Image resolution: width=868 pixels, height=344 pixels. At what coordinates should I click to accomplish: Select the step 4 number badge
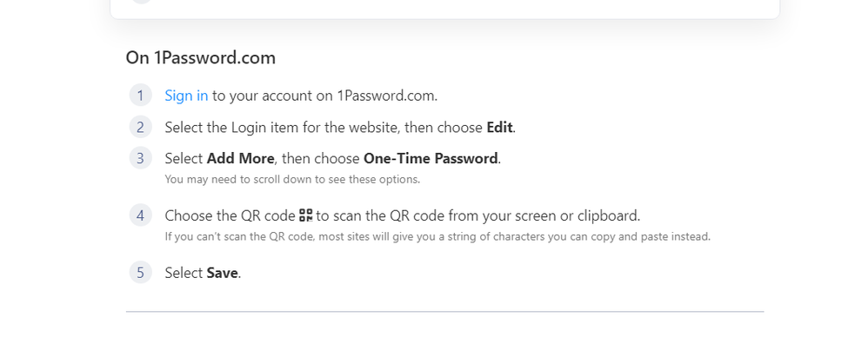pyautogui.click(x=141, y=215)
